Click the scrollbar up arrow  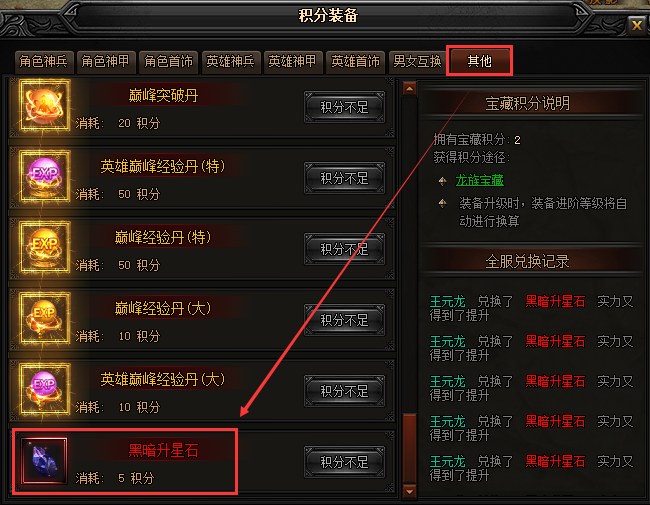coord(410,89)
